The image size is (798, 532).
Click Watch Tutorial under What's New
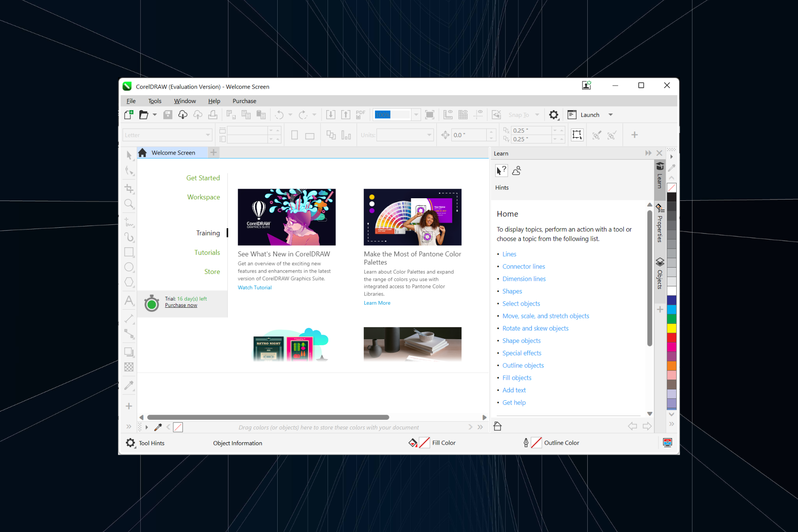(x=254, y=287)
